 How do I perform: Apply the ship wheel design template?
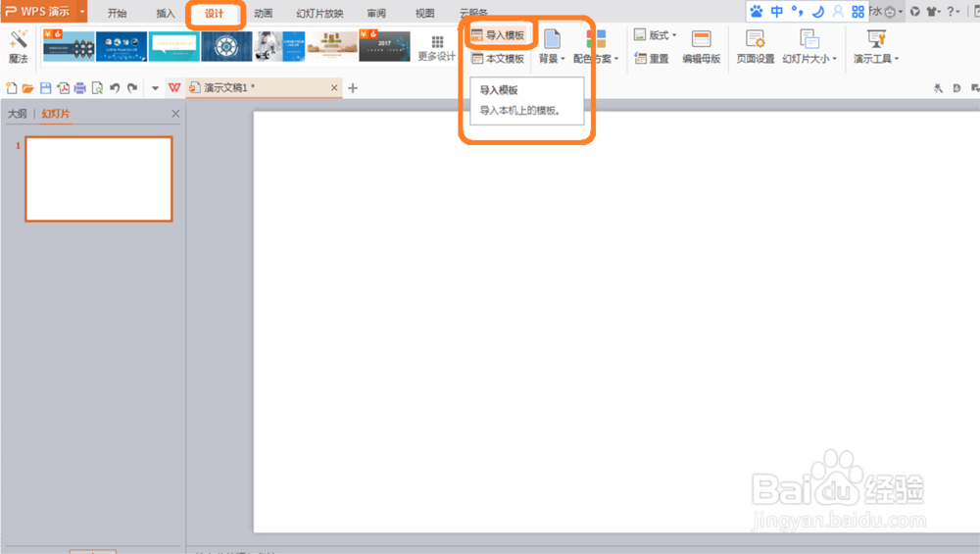click(226, 46)
